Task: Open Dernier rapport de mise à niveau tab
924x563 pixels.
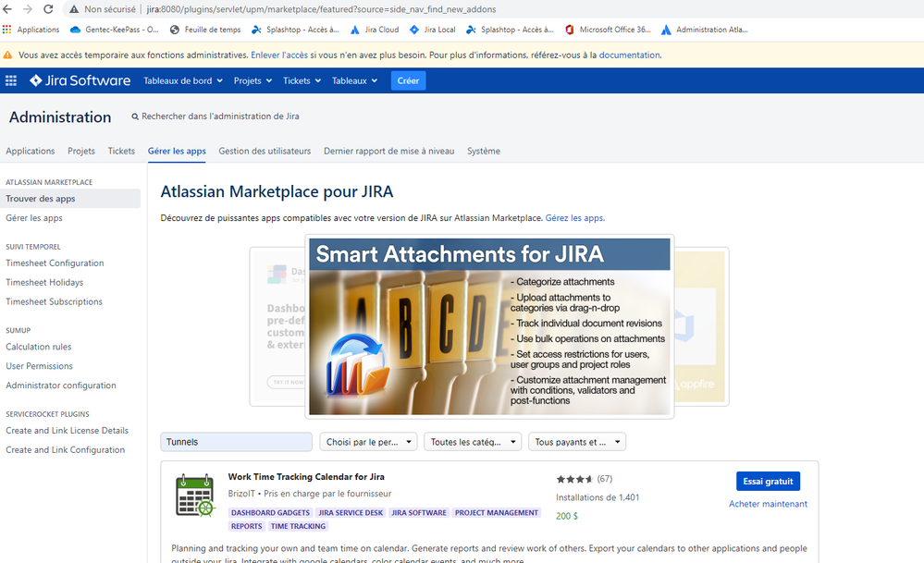Action: pyautogui.click(x=388, y=151)
